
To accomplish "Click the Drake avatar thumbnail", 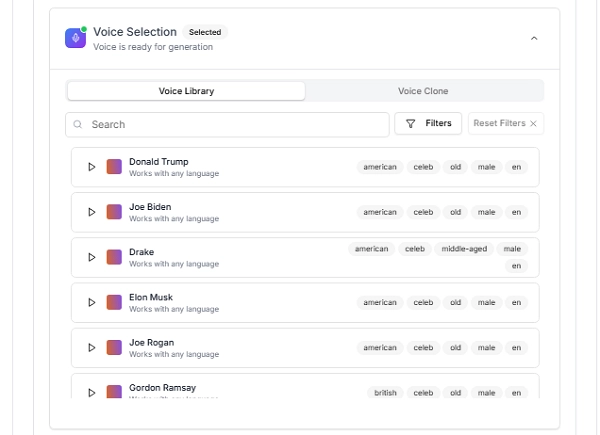I will pos(114,257).
